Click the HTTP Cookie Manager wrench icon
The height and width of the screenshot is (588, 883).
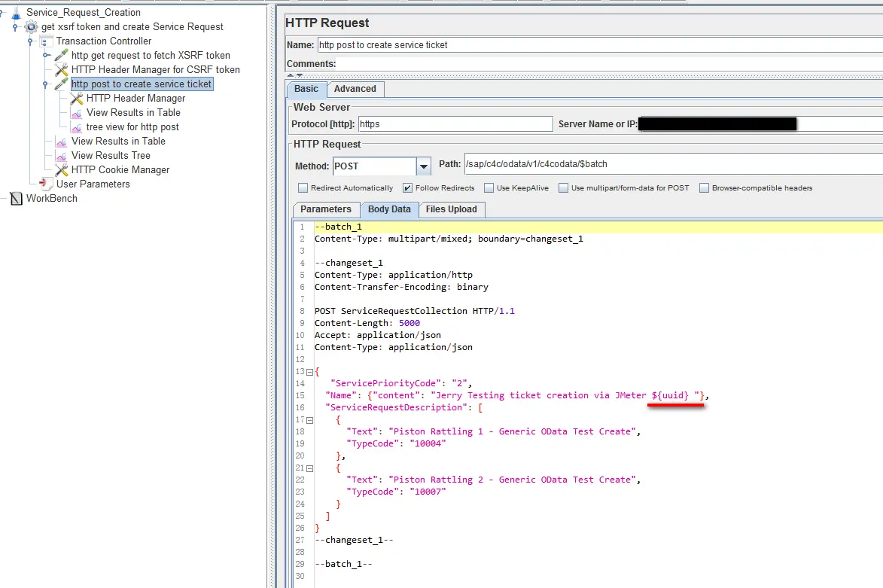[x=62, y=170]
